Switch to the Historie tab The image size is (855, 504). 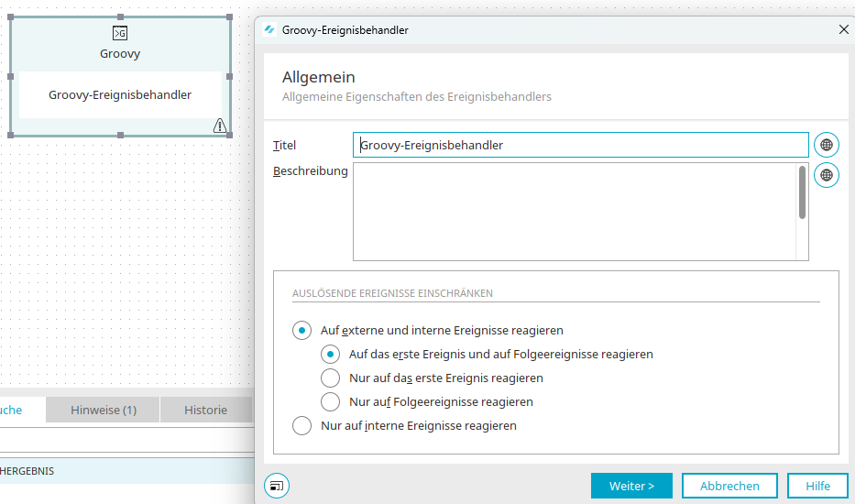pos(205,410)
